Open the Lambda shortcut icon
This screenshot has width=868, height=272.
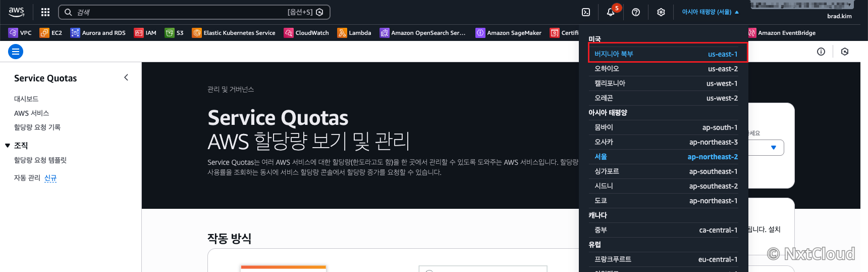pos(342,33)
